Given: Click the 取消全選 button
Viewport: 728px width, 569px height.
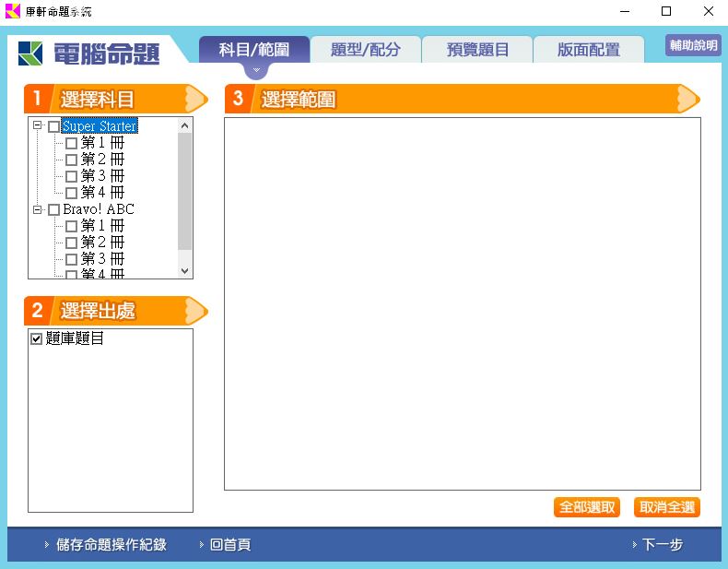Looking at the screenshot, I should point(666,507).
